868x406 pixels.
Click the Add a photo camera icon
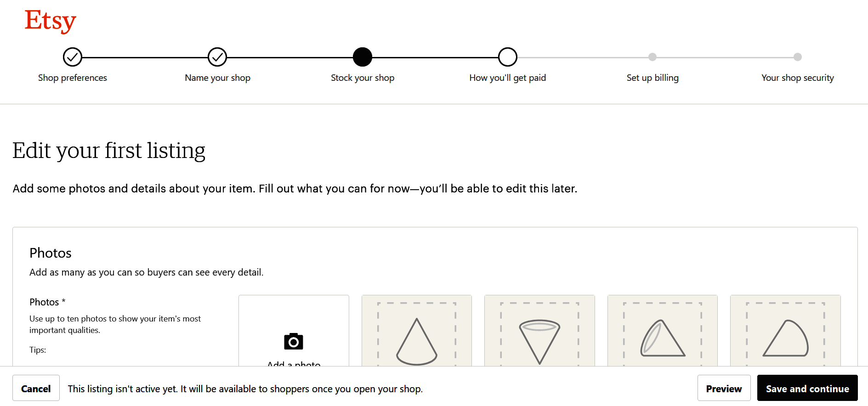[293, 341]
